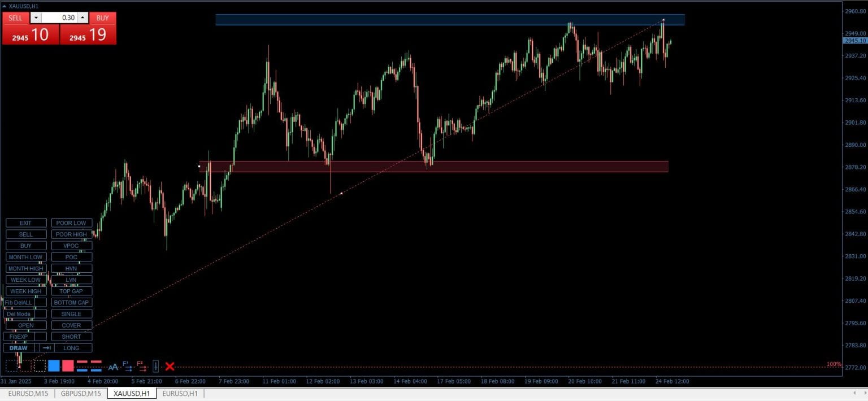
Task: Open the lot size dropdown arrow next to SELL
Action: (36, 18)
